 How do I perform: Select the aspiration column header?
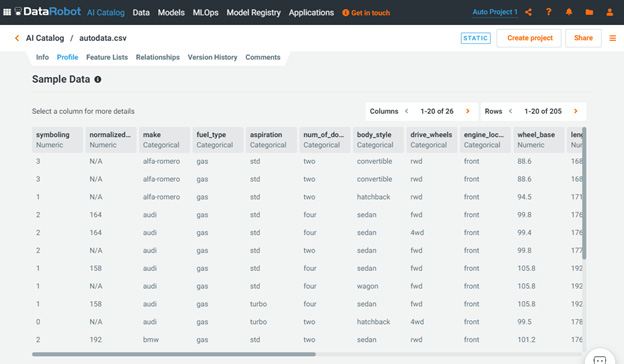click(271, 140)
